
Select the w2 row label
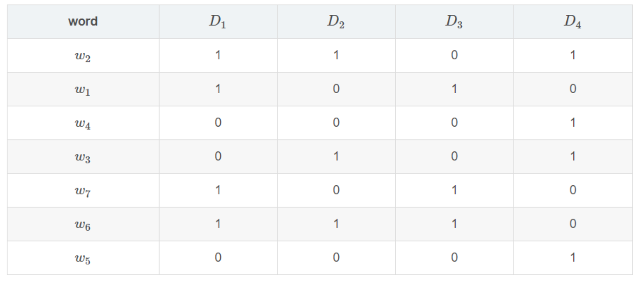point(83,56)
